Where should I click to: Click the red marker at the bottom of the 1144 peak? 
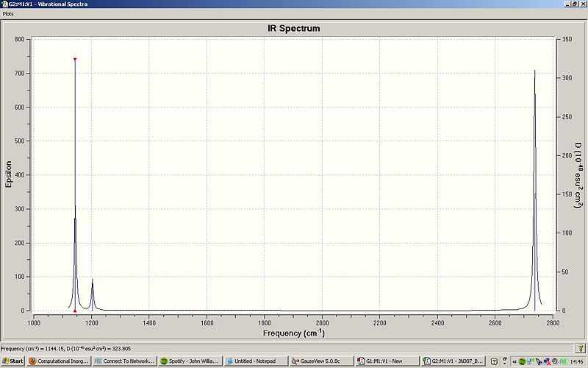75,311
